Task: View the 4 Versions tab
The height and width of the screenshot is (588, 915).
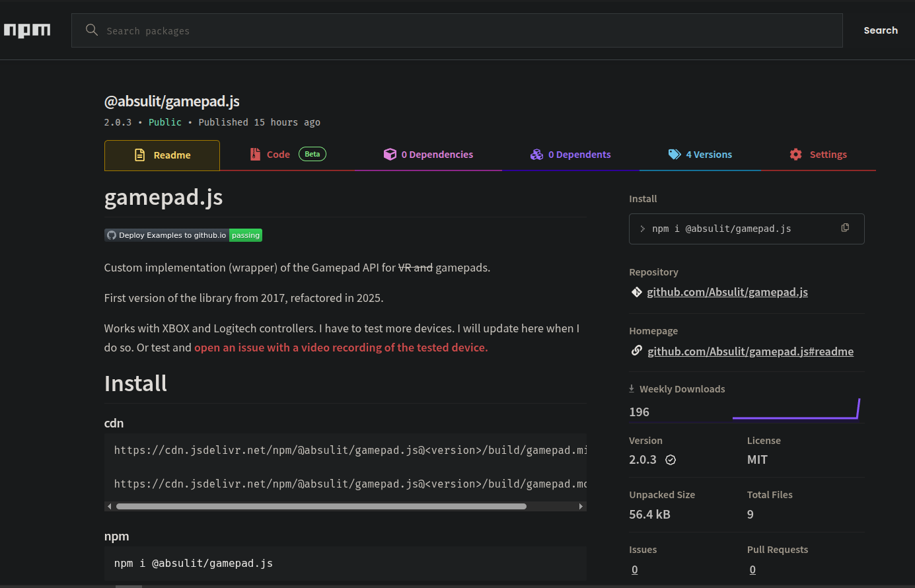Action: pyautogui.click(x=700, y=155)
